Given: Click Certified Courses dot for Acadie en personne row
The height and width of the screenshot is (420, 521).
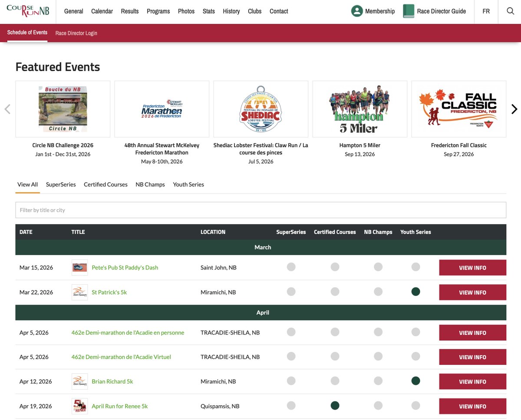Looking at the screenshot, I should click(335, 332).
